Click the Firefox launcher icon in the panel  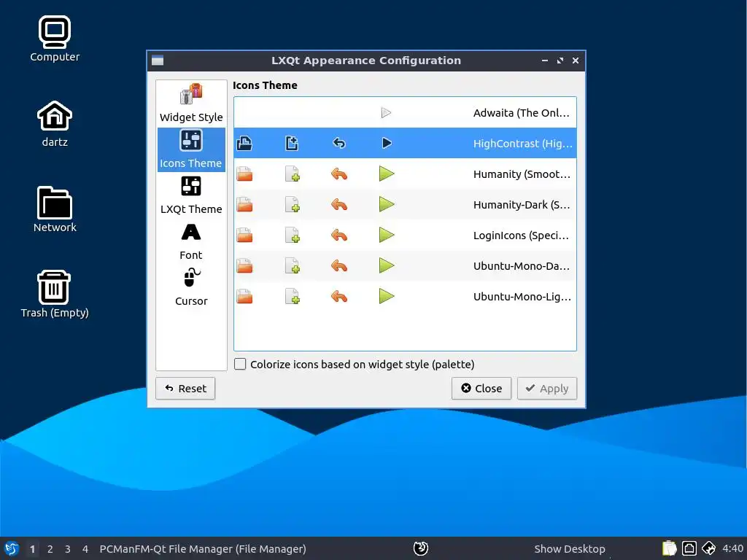point(421,548)
